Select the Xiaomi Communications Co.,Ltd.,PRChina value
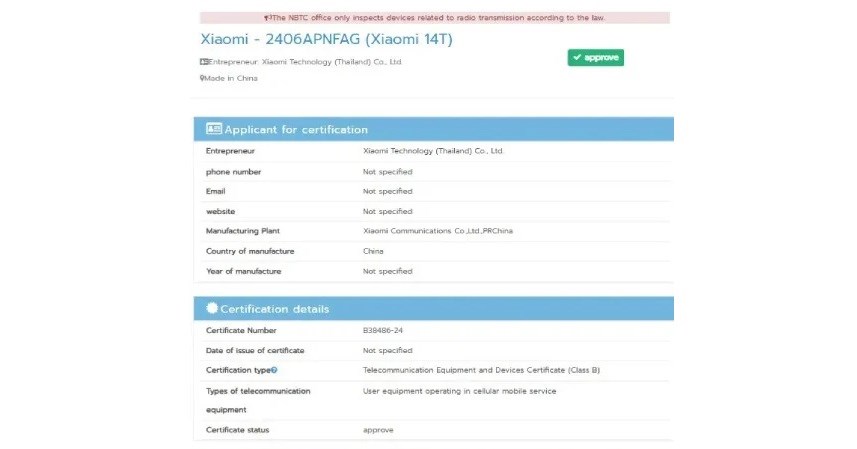Screen dimensions: 857x449 438,231
